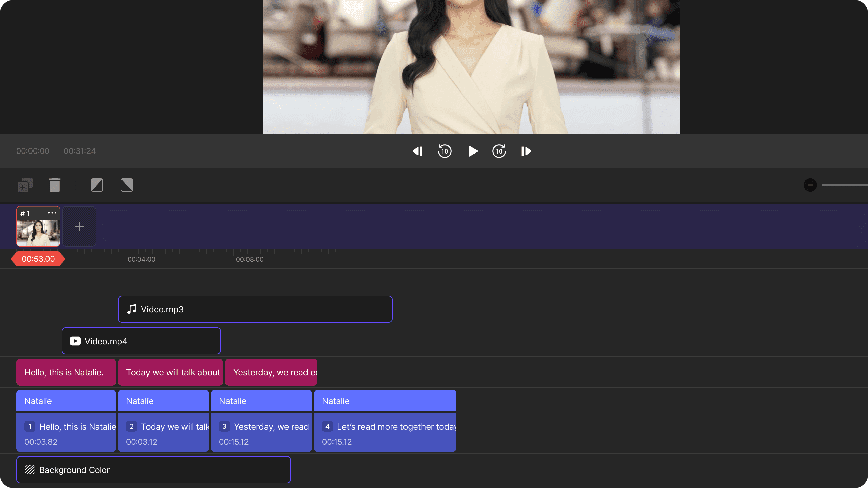Click the video icon on the Video.mp4 clip
Screen dimensions: 868x488
75,341
